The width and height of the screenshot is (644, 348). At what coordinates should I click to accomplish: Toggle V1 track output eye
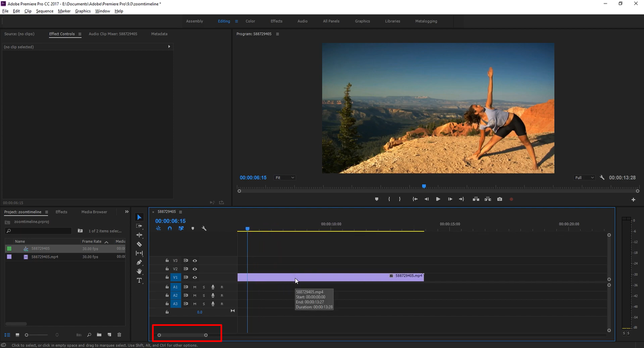coord(195,278)
